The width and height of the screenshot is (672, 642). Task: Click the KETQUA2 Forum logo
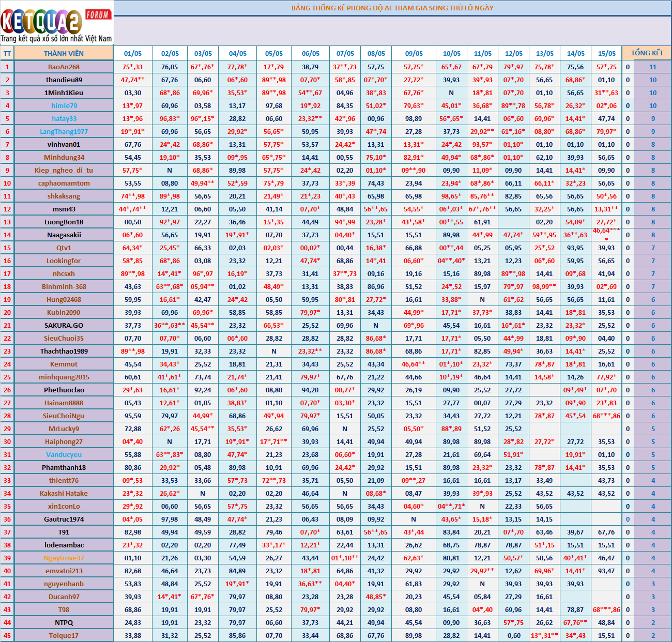click(x=56, y=23)
